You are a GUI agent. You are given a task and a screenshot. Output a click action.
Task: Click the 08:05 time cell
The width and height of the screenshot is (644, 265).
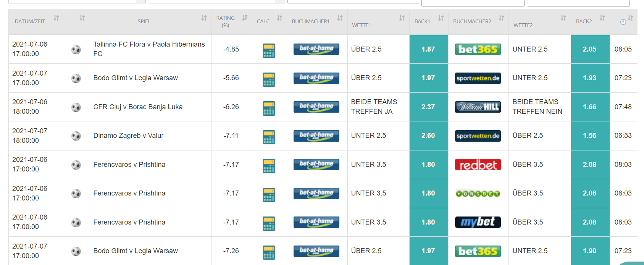pos(623,49)
